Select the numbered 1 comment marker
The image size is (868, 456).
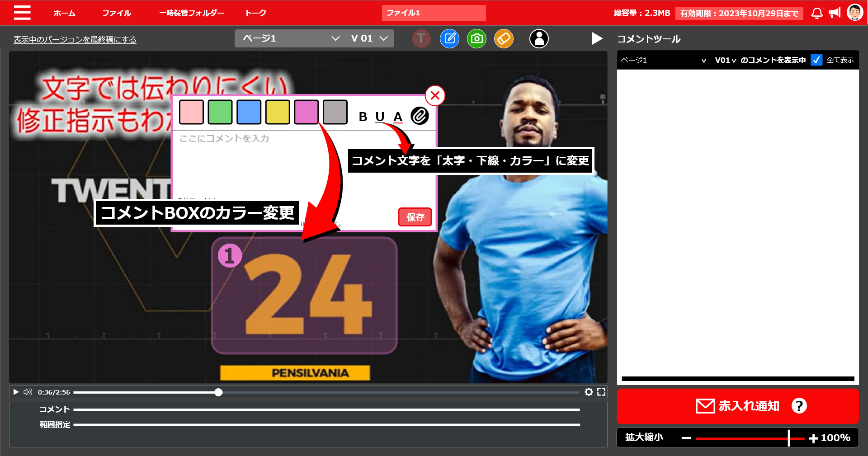click(230, 255)
